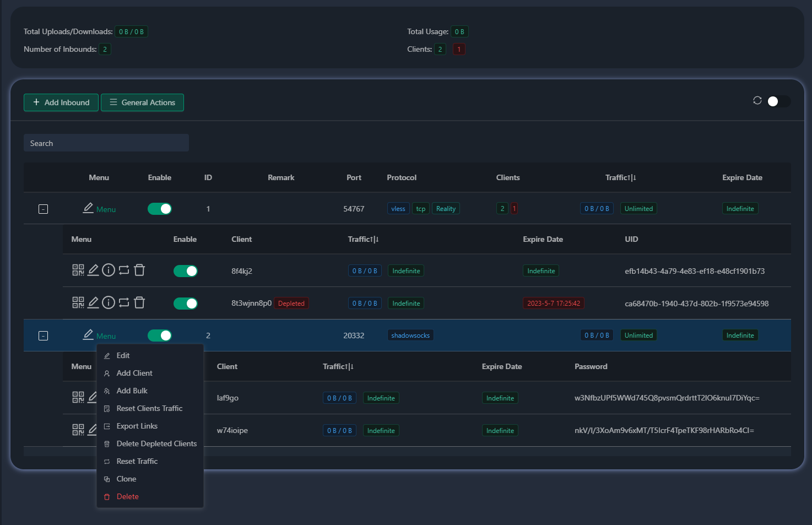
Task: Show QR code for client 8f4kj2
Action: 78,270
